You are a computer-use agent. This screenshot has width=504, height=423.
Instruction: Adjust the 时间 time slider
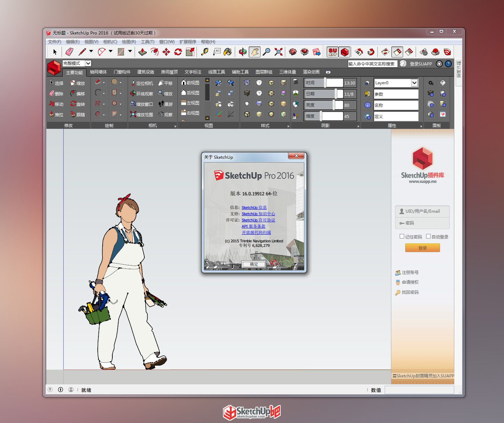tap(325, 83)
